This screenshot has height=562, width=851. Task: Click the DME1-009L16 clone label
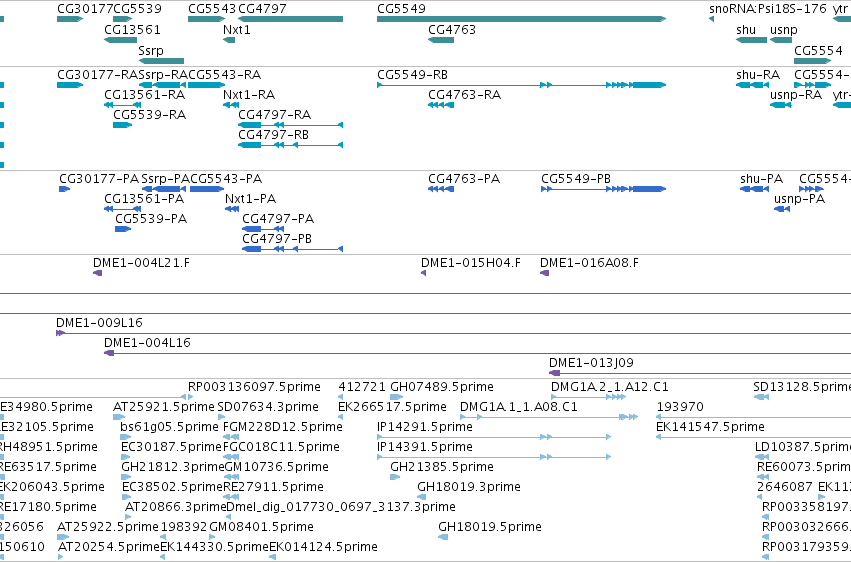click(x=99, y=322)
